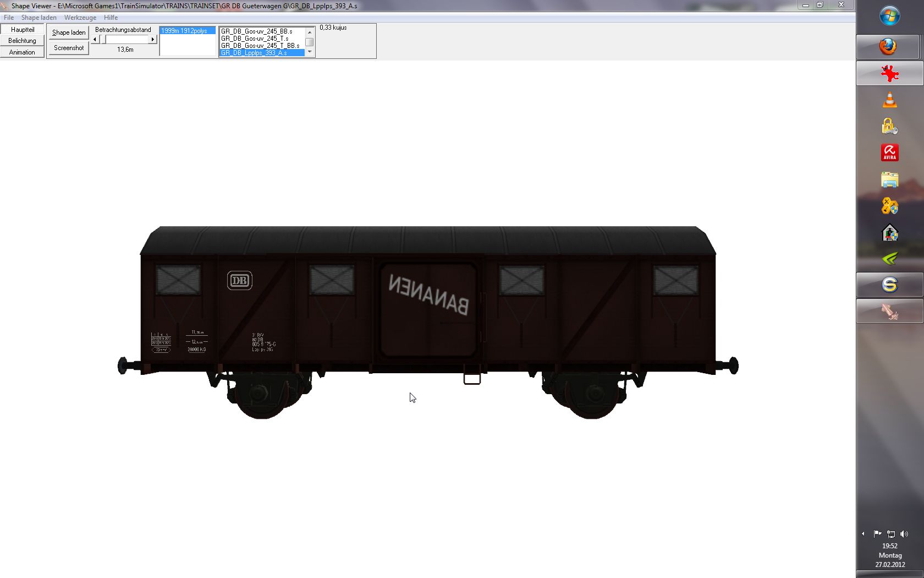
Task: Show hidden system tray icons
Action: [863, 533]
